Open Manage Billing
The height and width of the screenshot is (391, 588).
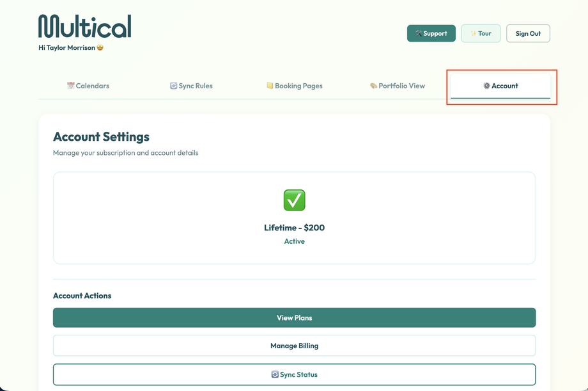(x=295, y=346)
